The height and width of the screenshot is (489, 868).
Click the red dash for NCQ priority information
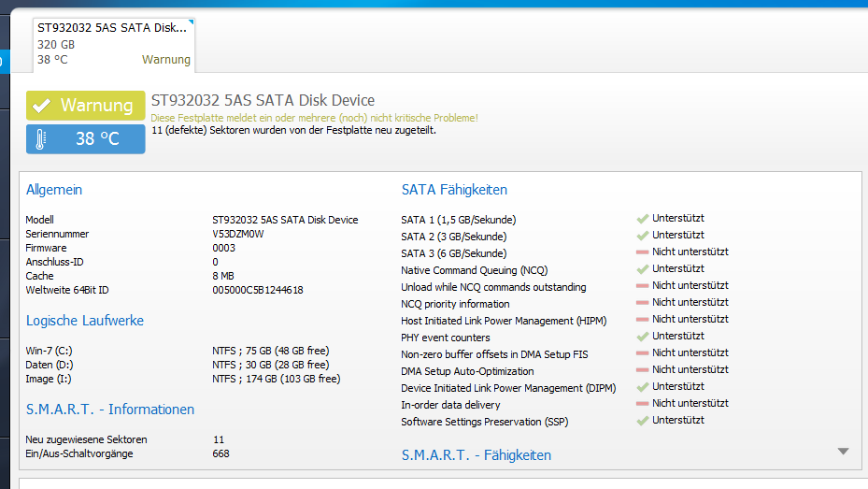coord(642,303)
